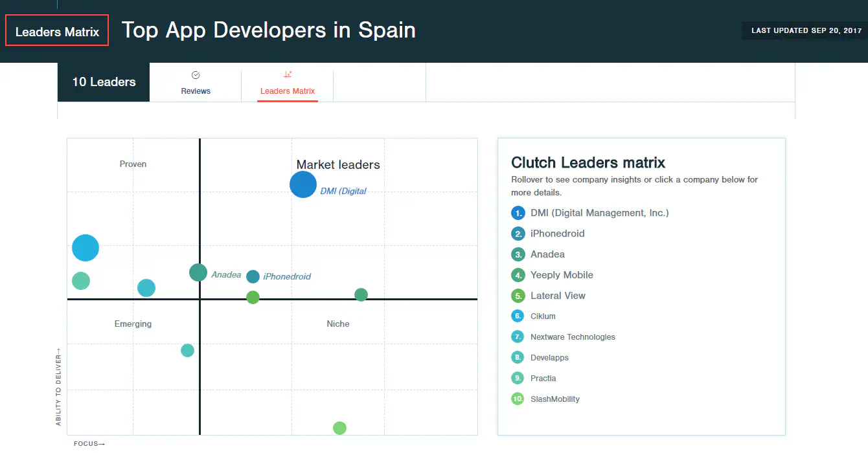Click the numbered badge next to DMI
The image size is (868, 453).
coord(517,213)
